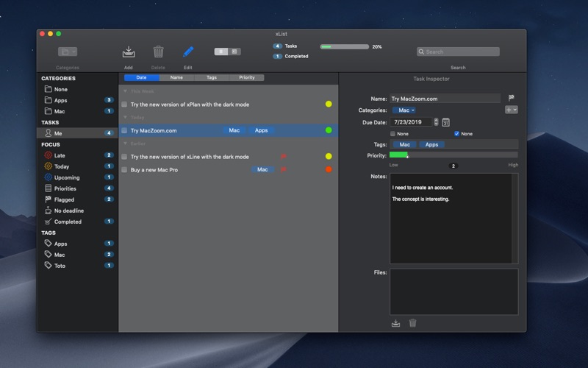The width and height of the screenshot is (588, 368).
Task: Tick the xPlan dark mode task checkbox
Action: point(125,105)
